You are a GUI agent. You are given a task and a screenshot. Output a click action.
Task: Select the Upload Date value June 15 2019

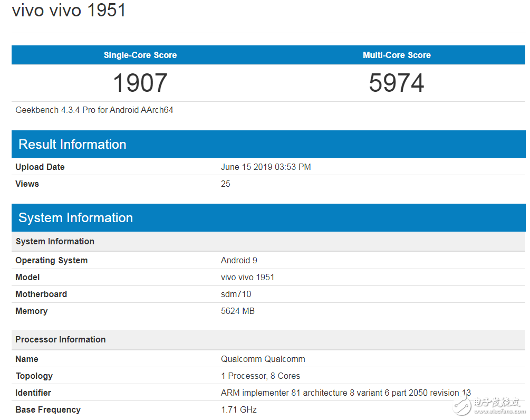point(266,166)
